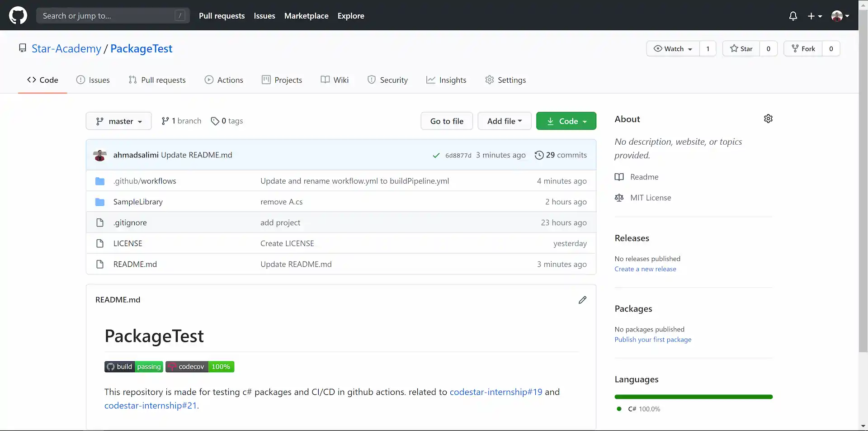Image resolution: width=868 pixels, height=431 pixels.
Task: Open commit 'Update and rename workflow.yml' message
Action: click(354, 181)
